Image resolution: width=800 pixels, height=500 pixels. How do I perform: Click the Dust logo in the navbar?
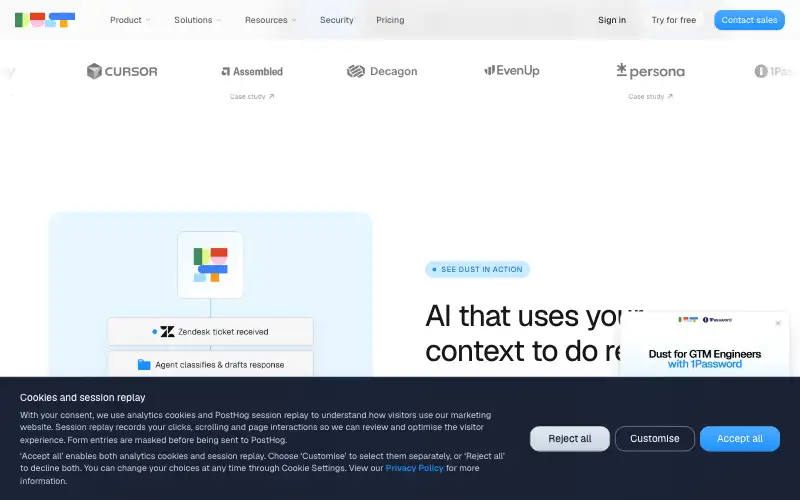coord(45,20)
